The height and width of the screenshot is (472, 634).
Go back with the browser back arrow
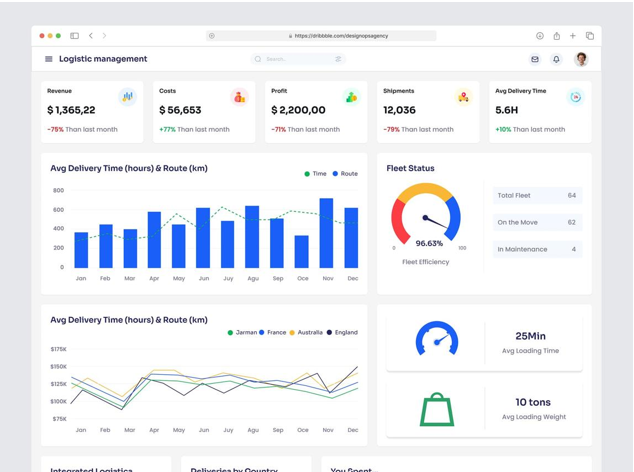click(x=91, y=36)
